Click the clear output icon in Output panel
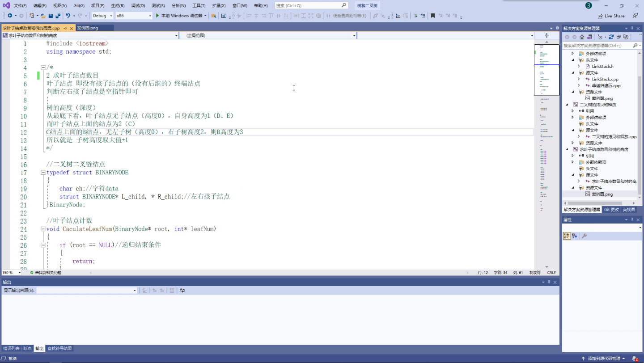644x363 pixels. (172, 291)
